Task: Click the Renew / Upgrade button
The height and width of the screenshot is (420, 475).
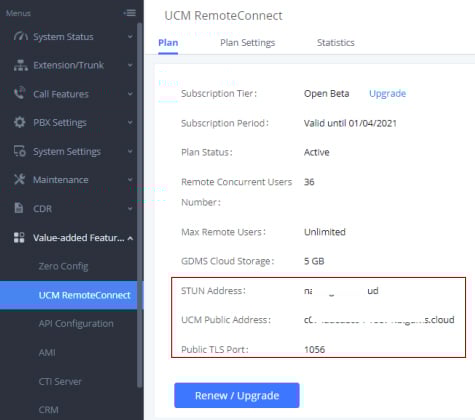Action: point(237,395)
